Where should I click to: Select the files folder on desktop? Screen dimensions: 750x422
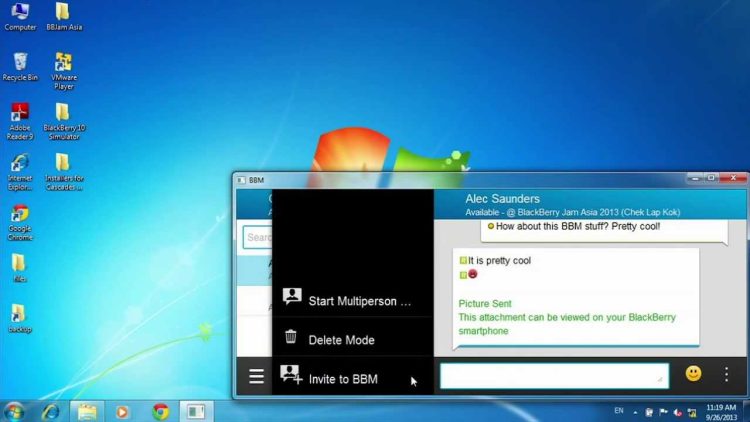[19, 268]
